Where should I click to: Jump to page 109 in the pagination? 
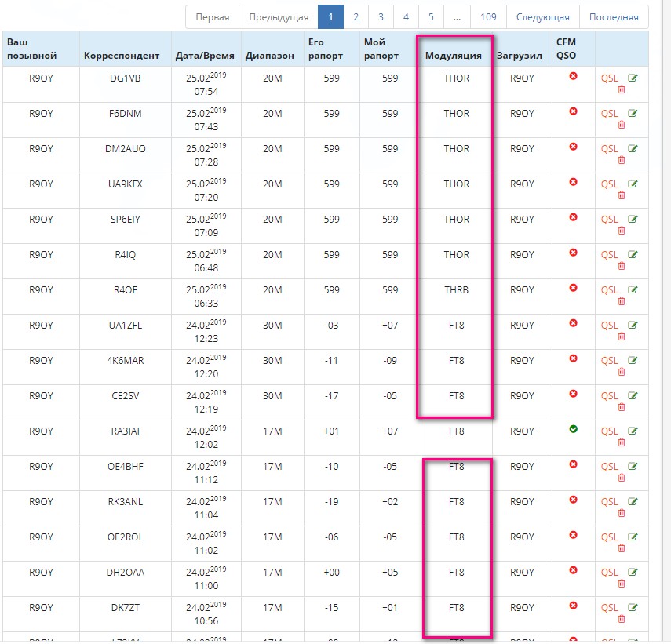pyautogui.click(x=488, y=16)
